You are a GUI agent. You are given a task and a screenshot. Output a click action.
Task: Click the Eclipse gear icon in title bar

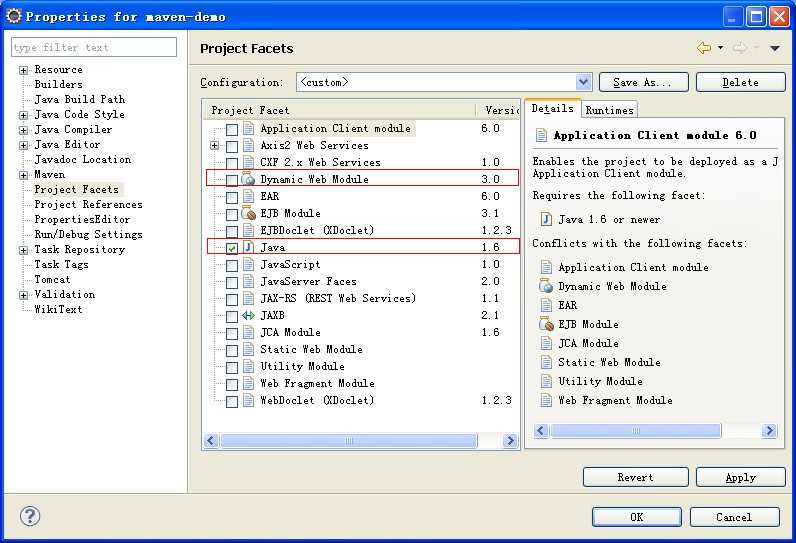point(14,16)
